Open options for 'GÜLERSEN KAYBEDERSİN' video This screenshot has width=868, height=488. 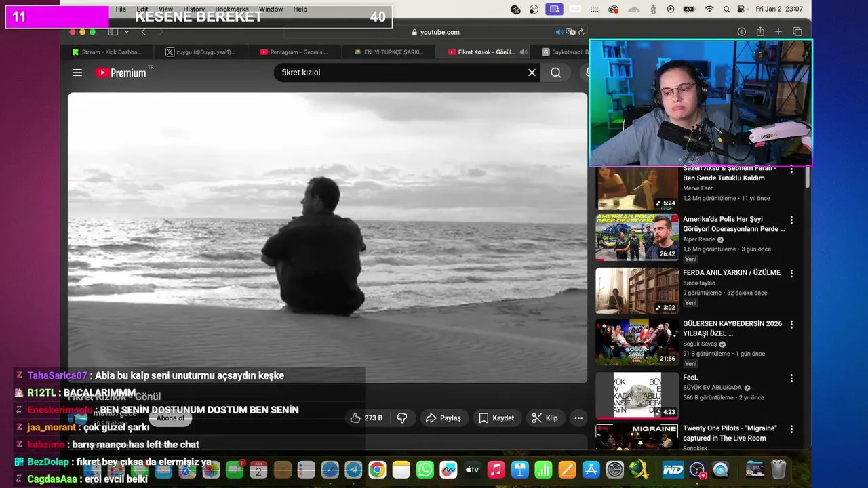point(791,324)
